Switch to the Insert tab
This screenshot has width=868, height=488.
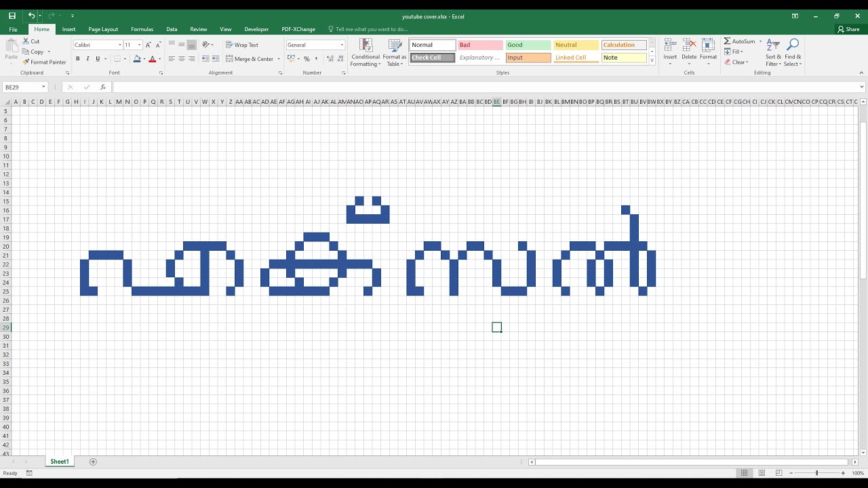coord(68,29)
